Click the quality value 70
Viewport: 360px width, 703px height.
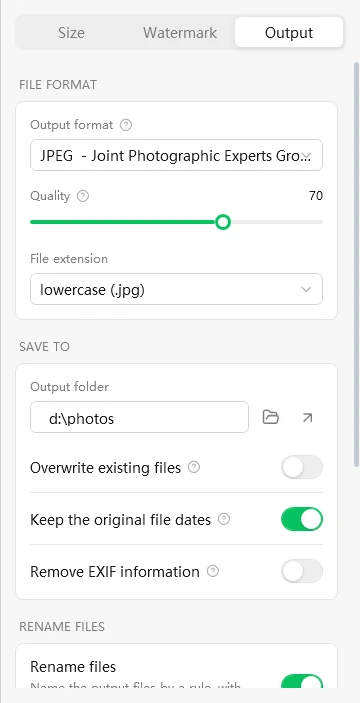click(316, 196)
